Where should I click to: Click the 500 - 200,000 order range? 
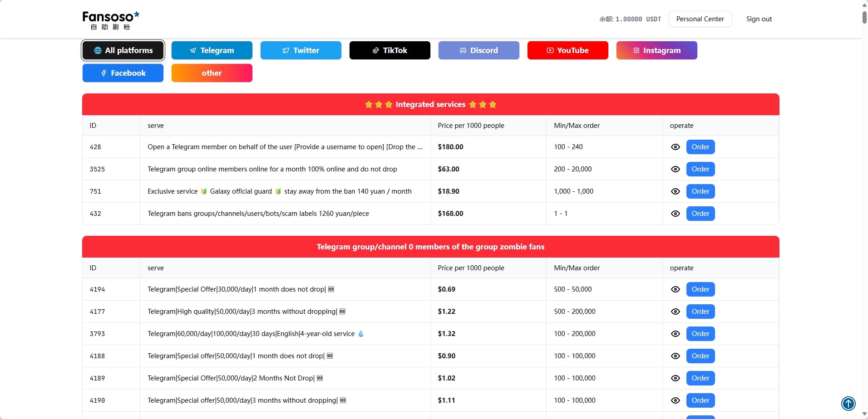coord(574,312)
